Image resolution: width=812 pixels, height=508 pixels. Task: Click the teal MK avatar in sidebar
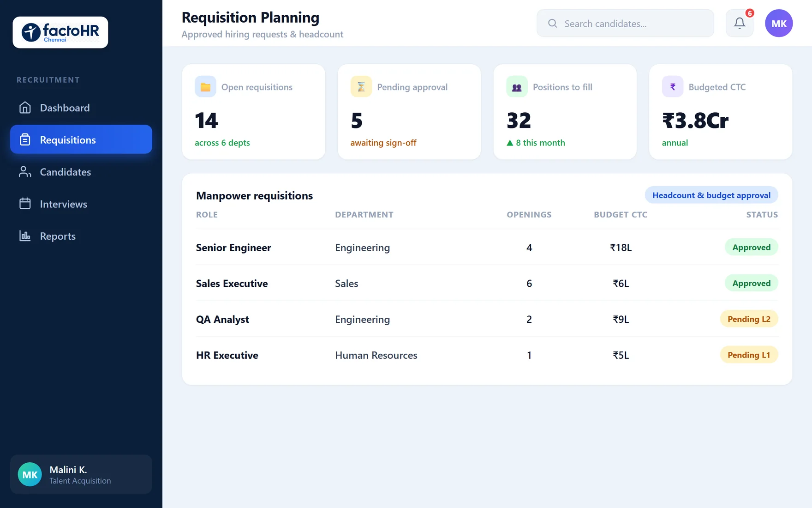tap(30, 474)
